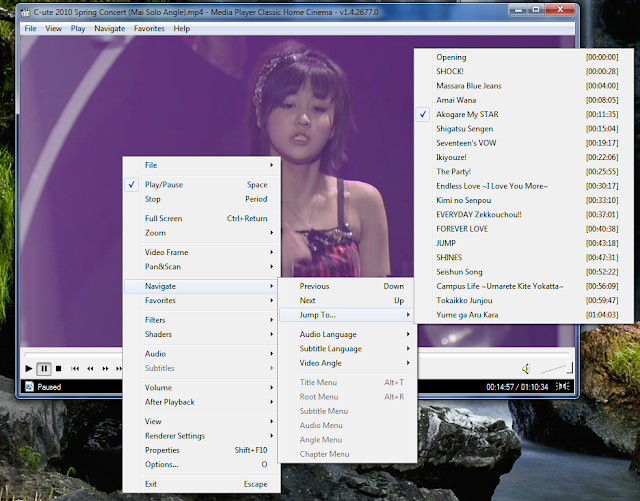Screen dimensions: 640x501
Task: Click the rewind (decrease speed) icon
Action: pyautogui.click(x=90, y=369)
